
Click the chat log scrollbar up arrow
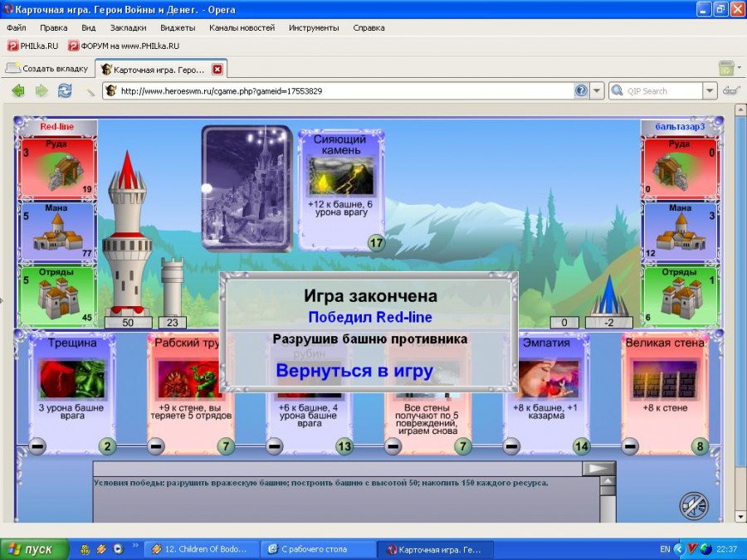click(x=608, y=482)
